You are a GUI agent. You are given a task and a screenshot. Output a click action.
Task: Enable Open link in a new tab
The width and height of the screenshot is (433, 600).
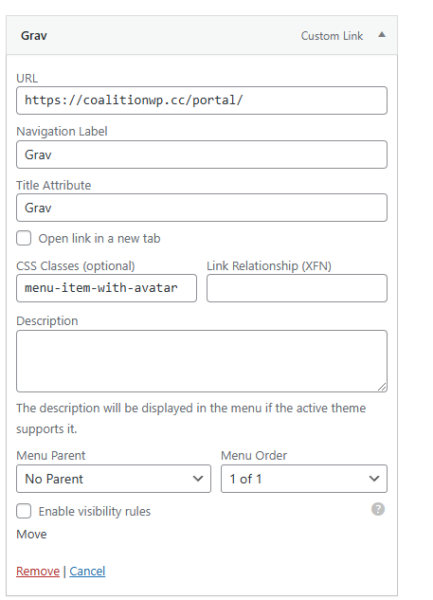point(24,238)
